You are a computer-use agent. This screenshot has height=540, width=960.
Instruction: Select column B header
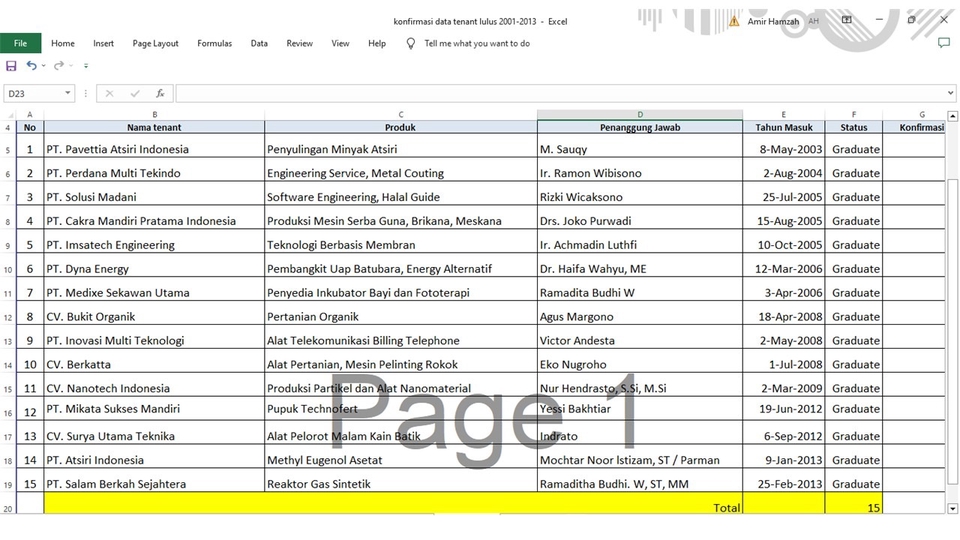154,114
